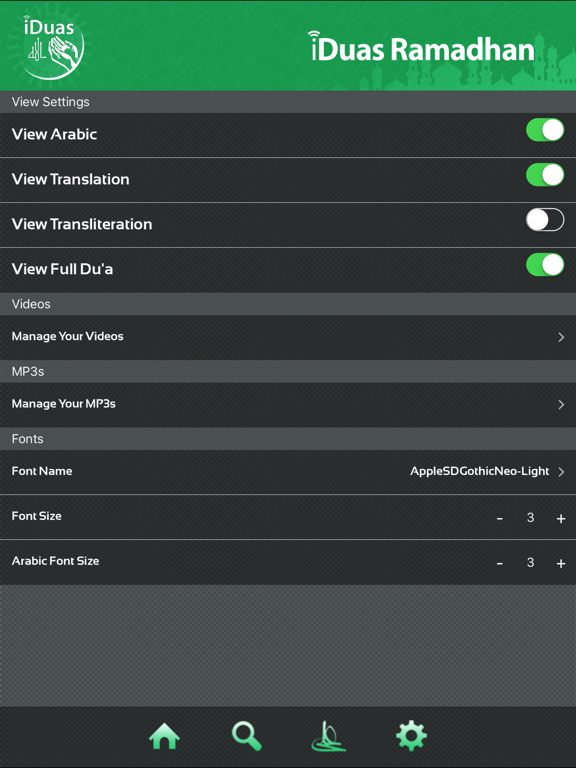The image size is (576, 768).
Task: Decrease Arabic Font Size with minus
Action: coord(500,563)
